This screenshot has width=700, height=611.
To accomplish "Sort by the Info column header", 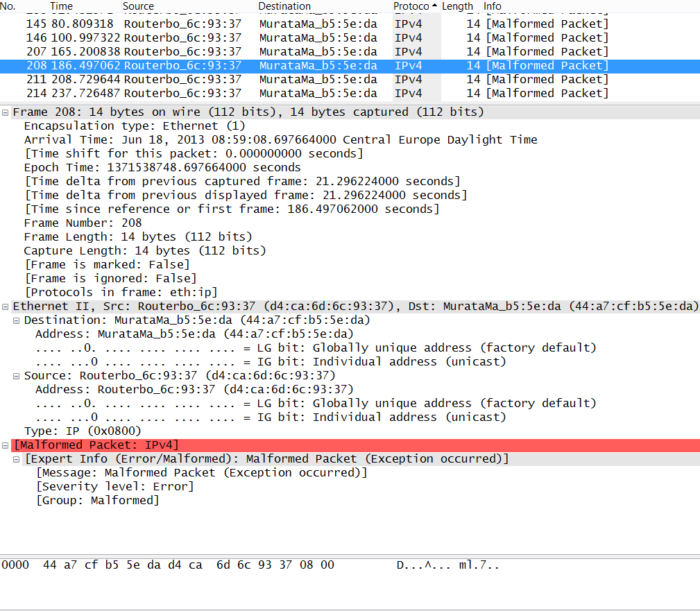I will click(591, 6).
